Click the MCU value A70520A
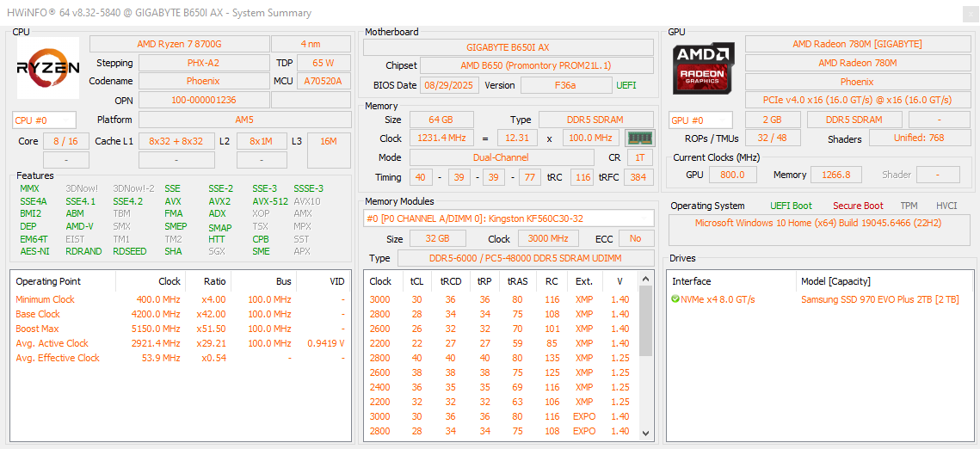Screen dimensions: 980x449 click(324, 81)
